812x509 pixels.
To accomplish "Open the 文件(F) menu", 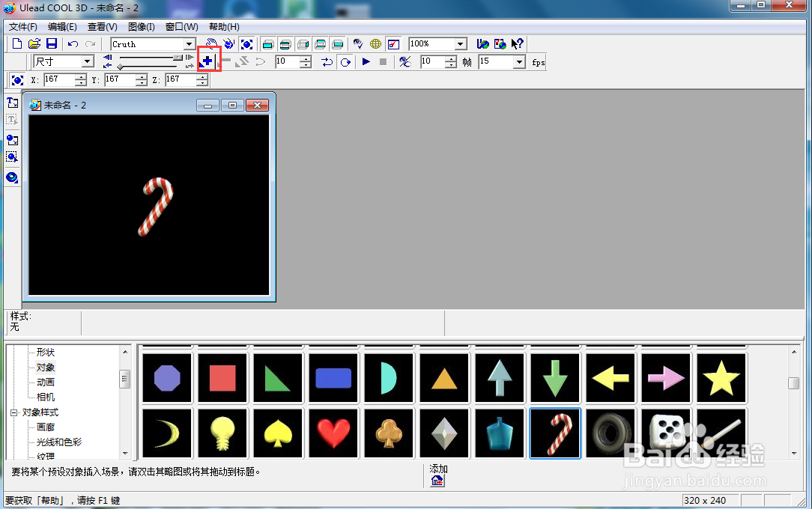I will click(22, 27).
